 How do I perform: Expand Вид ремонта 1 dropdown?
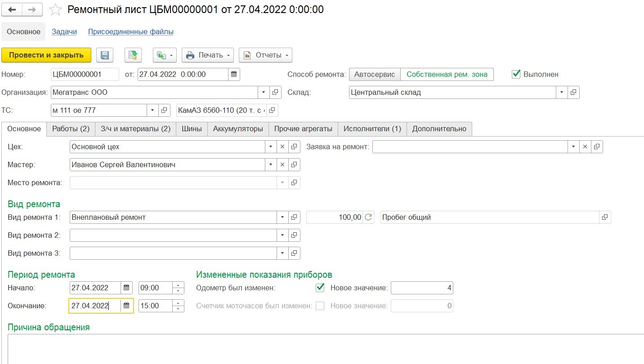(282, 218)
